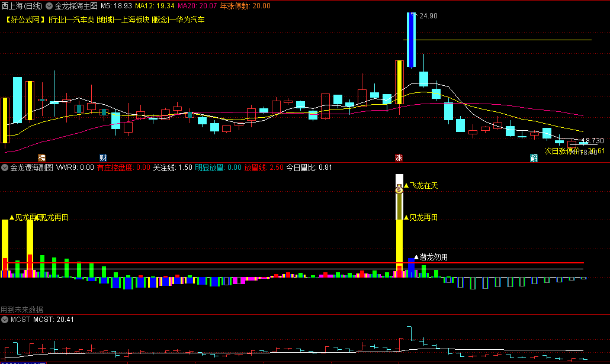Select the 放量线: 2.50 value
Image resolution: width=610 pixels, height=364 pixels.
(264, 167)
